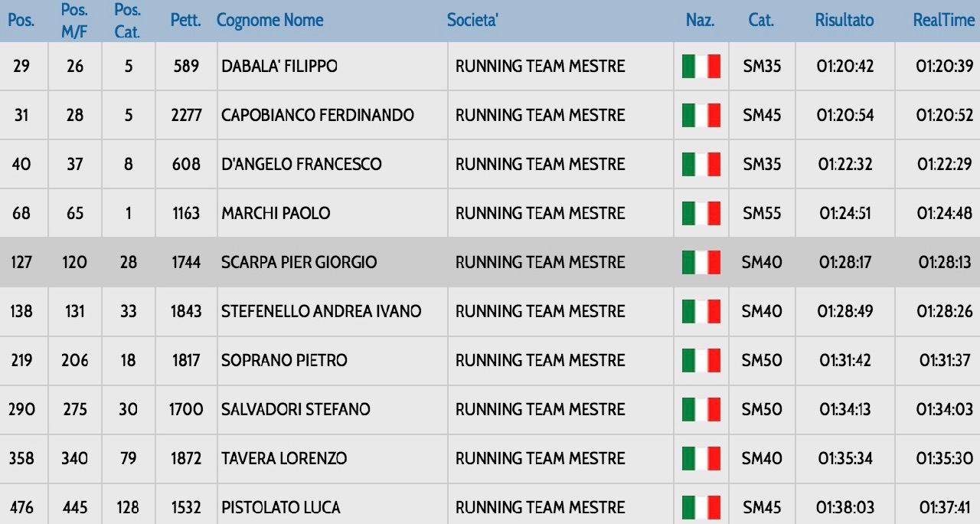Click the Italian flag beside Capobianco Ferdinando
The image size is (980, 524).
(x=701, y=116)
